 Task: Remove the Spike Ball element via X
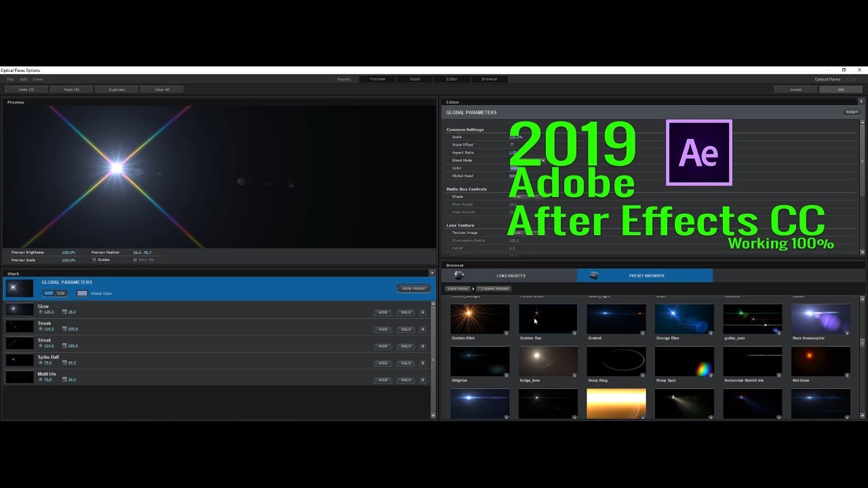point(422,363)
